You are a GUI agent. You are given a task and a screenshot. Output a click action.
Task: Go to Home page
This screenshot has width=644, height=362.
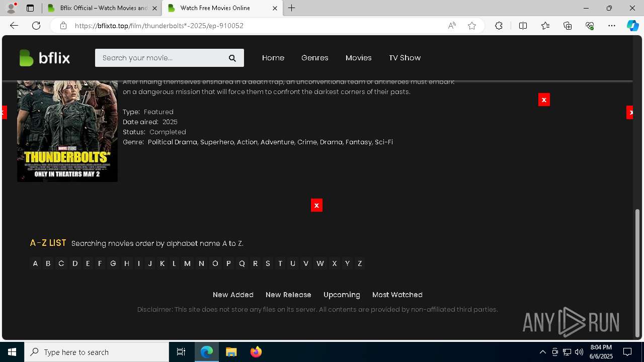click(273, 58)
